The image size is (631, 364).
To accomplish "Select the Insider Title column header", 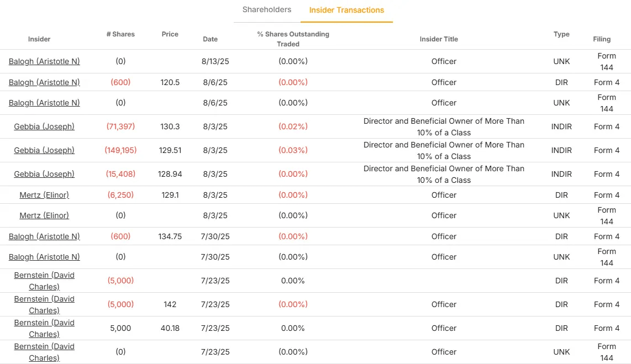I will (439, 39).
